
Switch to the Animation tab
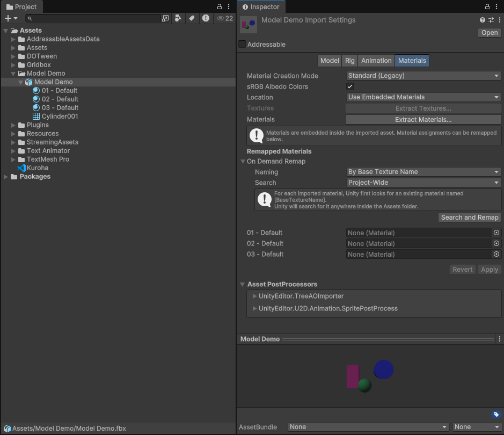[x=376, y=61]
